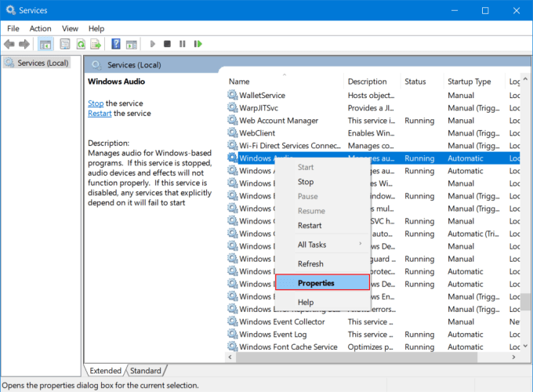Click the gear icon beside Windows Event Collector

(x=233, y=321)
